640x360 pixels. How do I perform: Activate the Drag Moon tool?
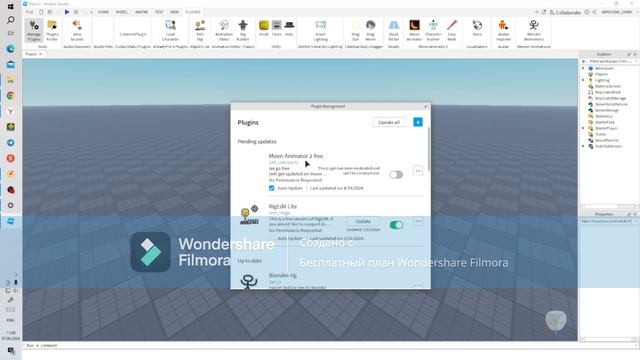[x=370, y=31]
